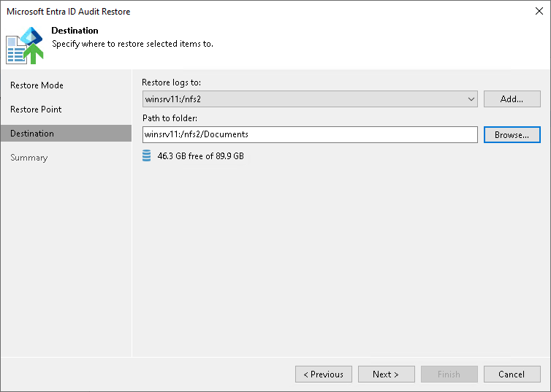Click the Restore logs to label
551x392 pixels.
[x=172, y=82]
